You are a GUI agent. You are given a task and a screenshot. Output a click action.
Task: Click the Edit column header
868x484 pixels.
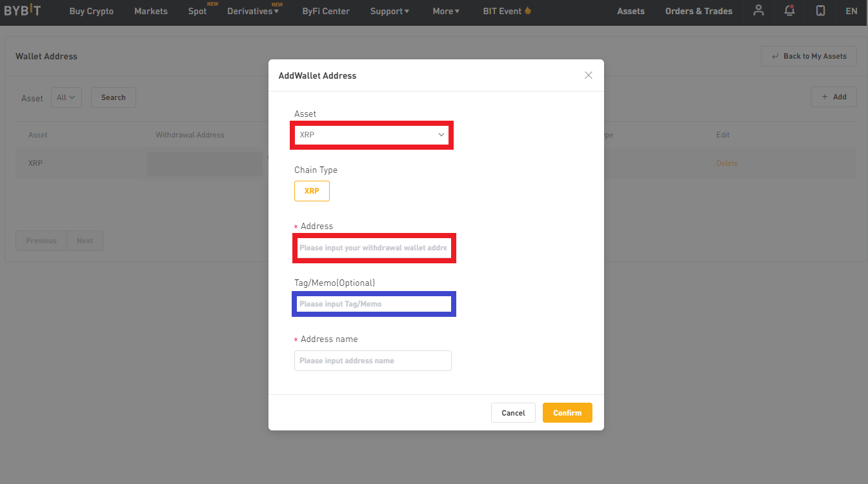click(x=723, y=135)
